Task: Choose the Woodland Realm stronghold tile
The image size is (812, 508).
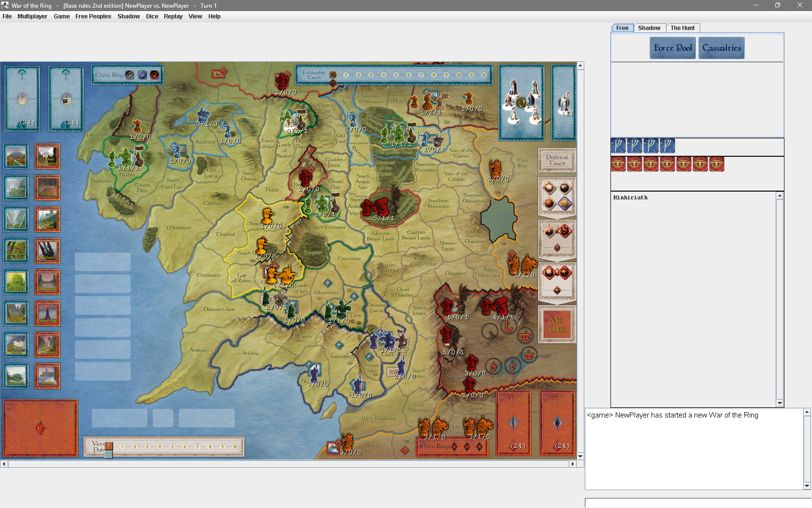Action: 16,250
